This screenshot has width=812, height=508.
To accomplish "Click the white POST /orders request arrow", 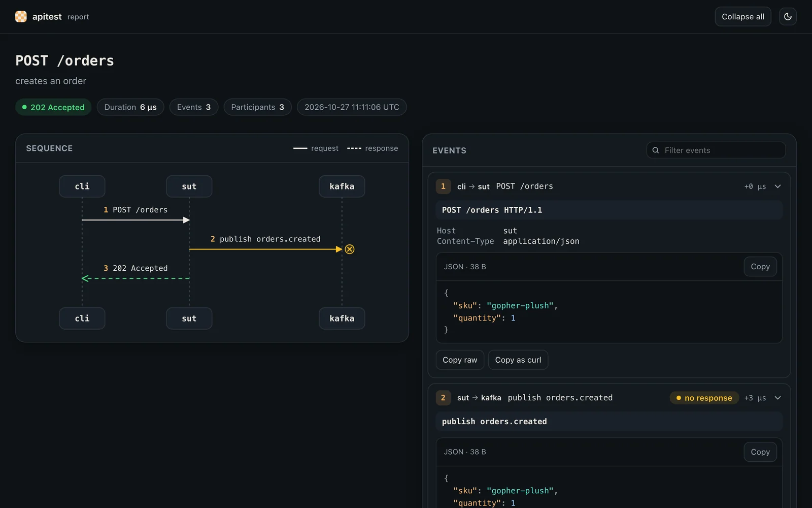I will (x=136, y=220).
